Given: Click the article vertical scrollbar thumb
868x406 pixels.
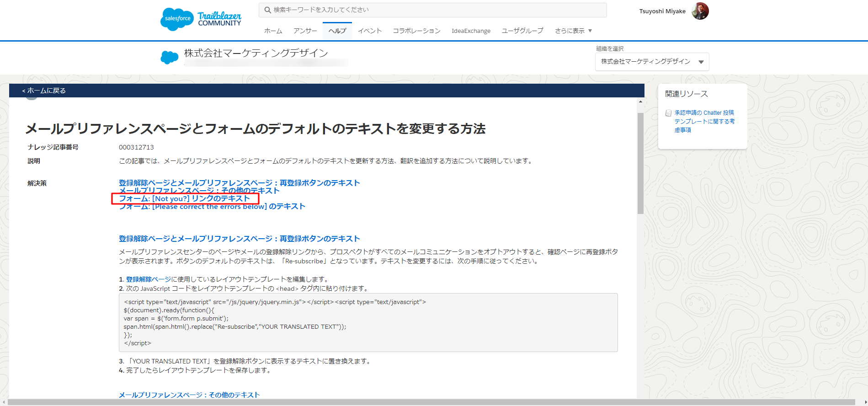Looking at the screenshot, I should pos(640,162).
